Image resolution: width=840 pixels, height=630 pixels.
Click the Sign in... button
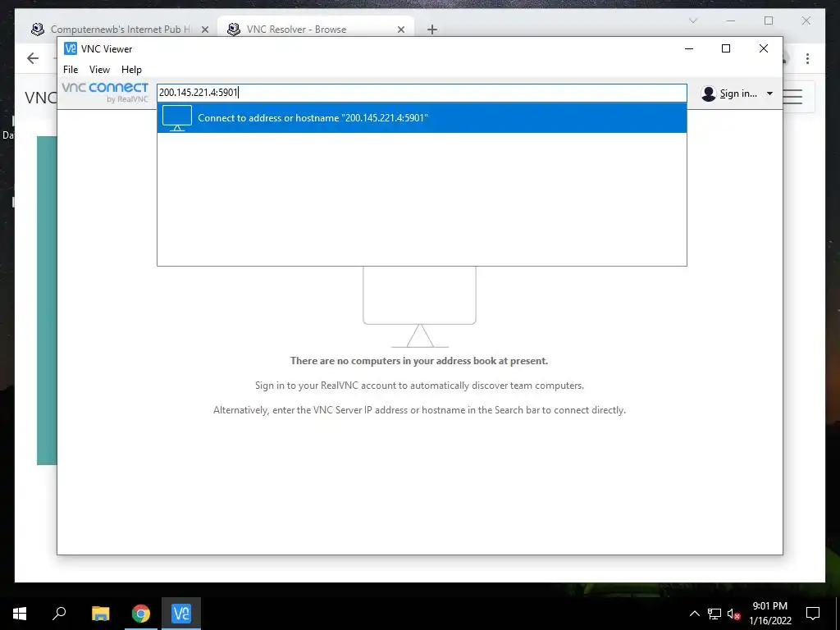[737, 94]
